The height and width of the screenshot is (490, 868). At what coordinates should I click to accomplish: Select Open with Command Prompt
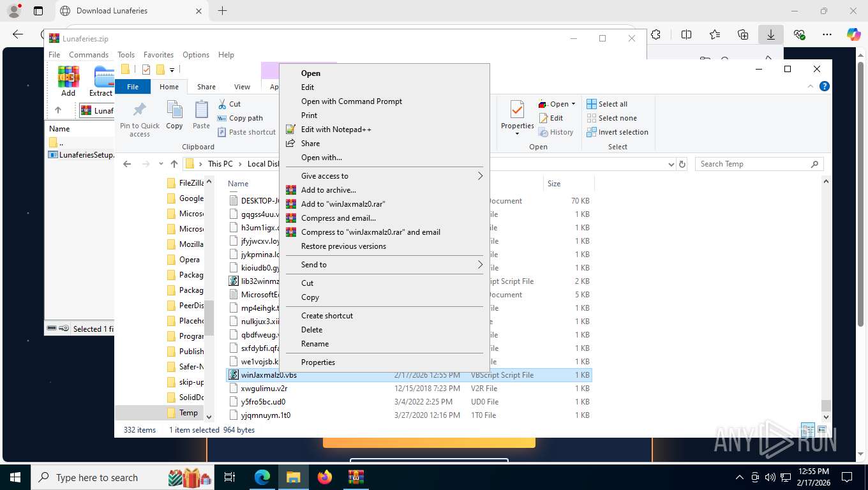click(x=352, y=101)
